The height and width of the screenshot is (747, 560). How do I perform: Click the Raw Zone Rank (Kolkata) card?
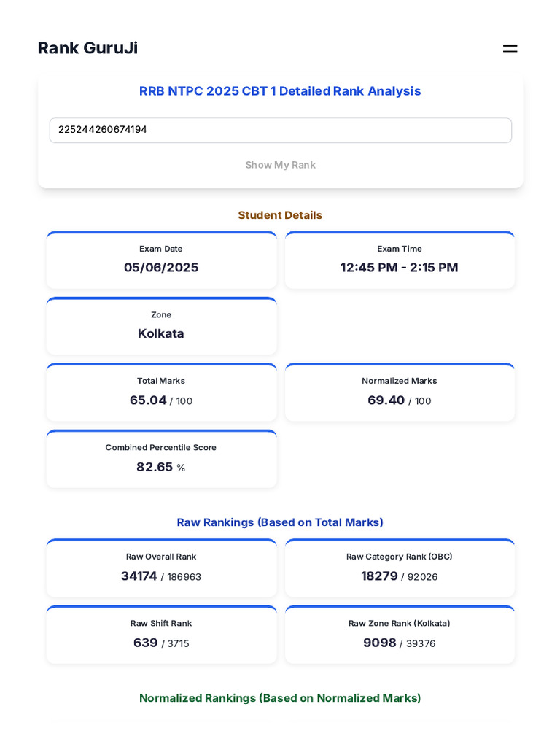400,635
